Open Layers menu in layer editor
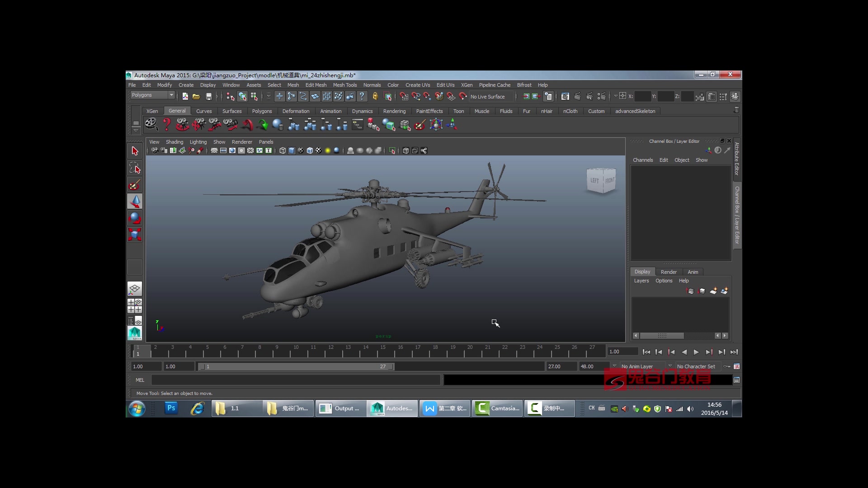The height and width of the screenshot is (488, 868). 641,281
